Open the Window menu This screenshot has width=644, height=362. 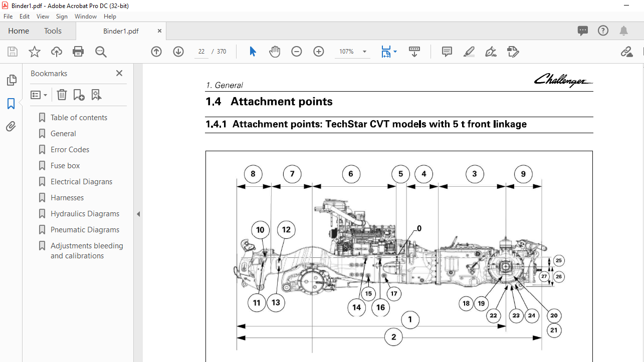click(x=86, y=17)
